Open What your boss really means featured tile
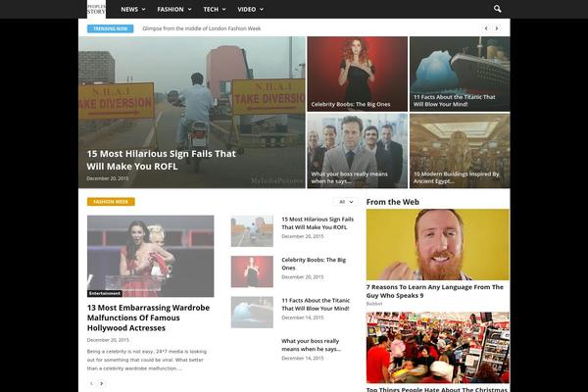The image size is (588, 392). pos(357,151)
